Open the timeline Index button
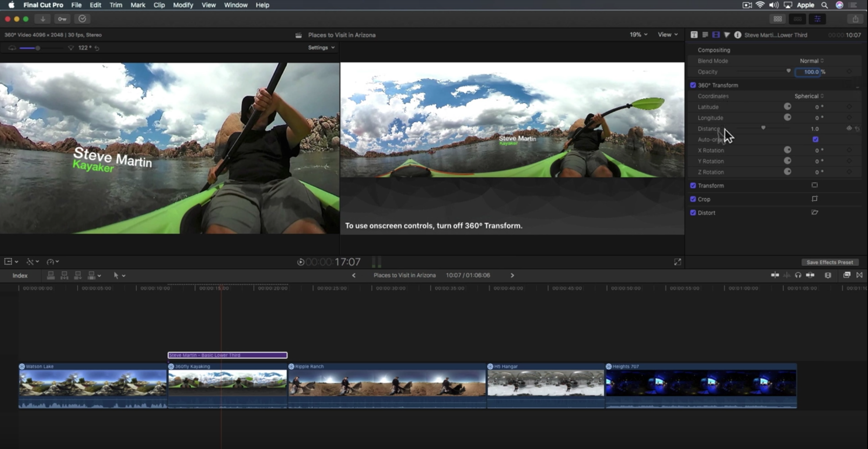The image size is (868, 449). (x=20, y=275)
